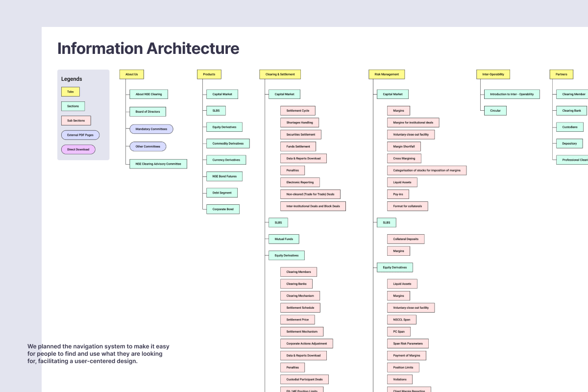Click the NSE Bond Futures section
The height and width of the screenshot is (392, 588).
pos(224,176)
